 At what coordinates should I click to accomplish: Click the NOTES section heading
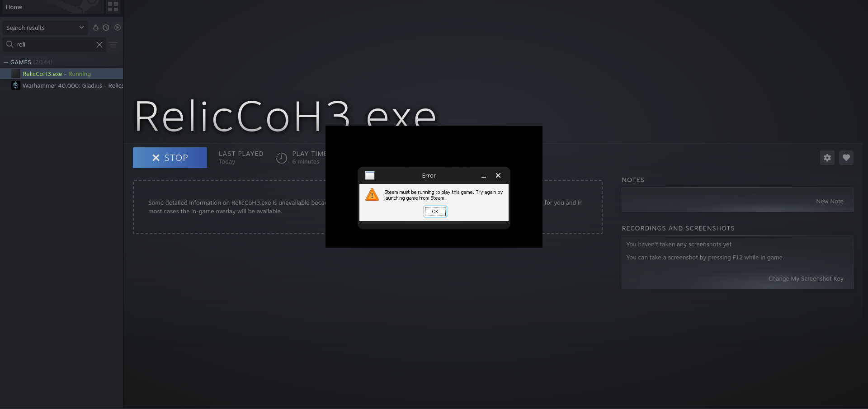(x=633, y=180)
